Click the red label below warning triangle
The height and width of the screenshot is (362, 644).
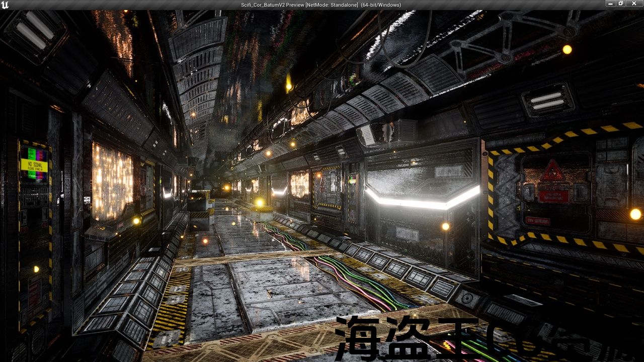[553, 196]
